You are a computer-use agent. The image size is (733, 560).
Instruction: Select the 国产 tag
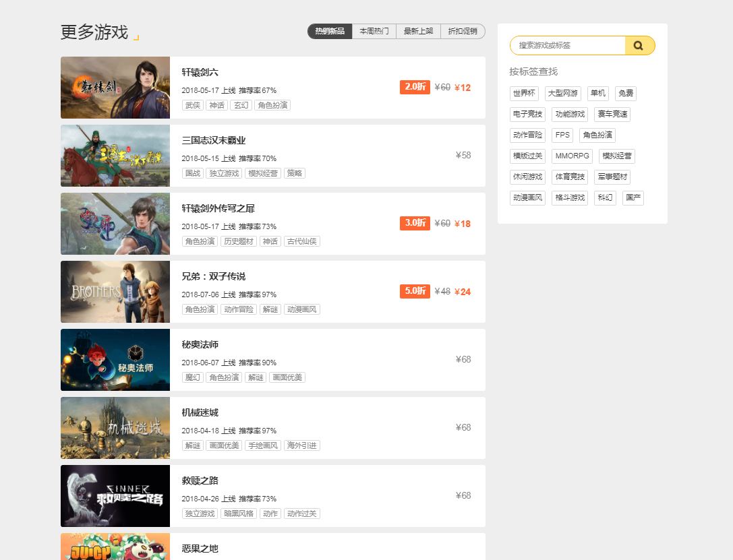pos(633,198)
